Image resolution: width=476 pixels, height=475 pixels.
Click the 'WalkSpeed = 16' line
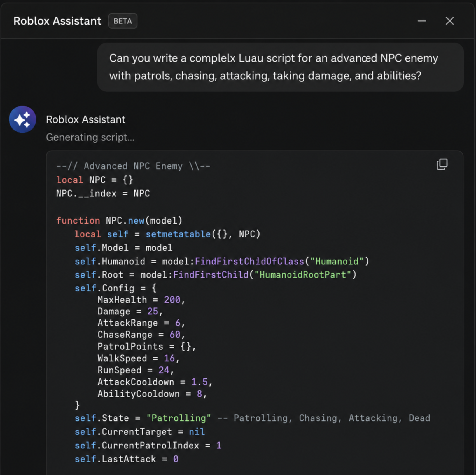tap(138, 358)
